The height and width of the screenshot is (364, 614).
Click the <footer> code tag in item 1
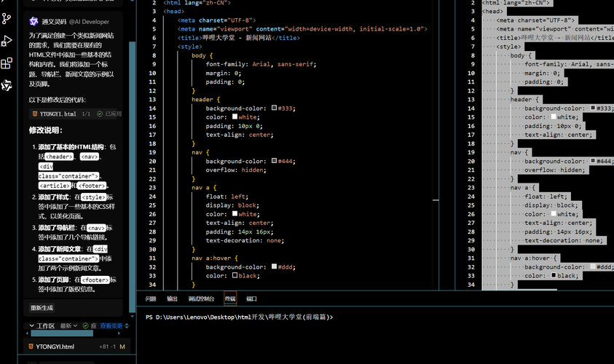coord(91,186)
